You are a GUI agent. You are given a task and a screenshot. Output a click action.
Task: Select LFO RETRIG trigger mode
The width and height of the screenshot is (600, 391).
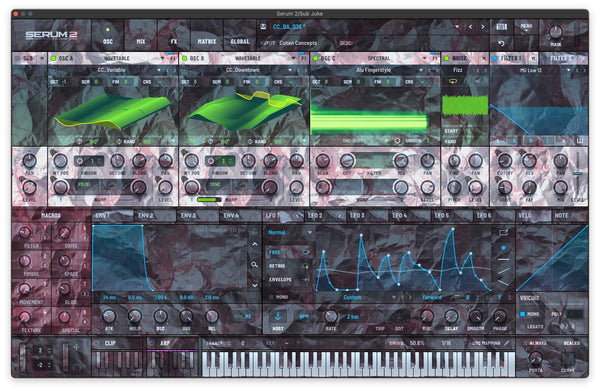(x=289, y=266)
